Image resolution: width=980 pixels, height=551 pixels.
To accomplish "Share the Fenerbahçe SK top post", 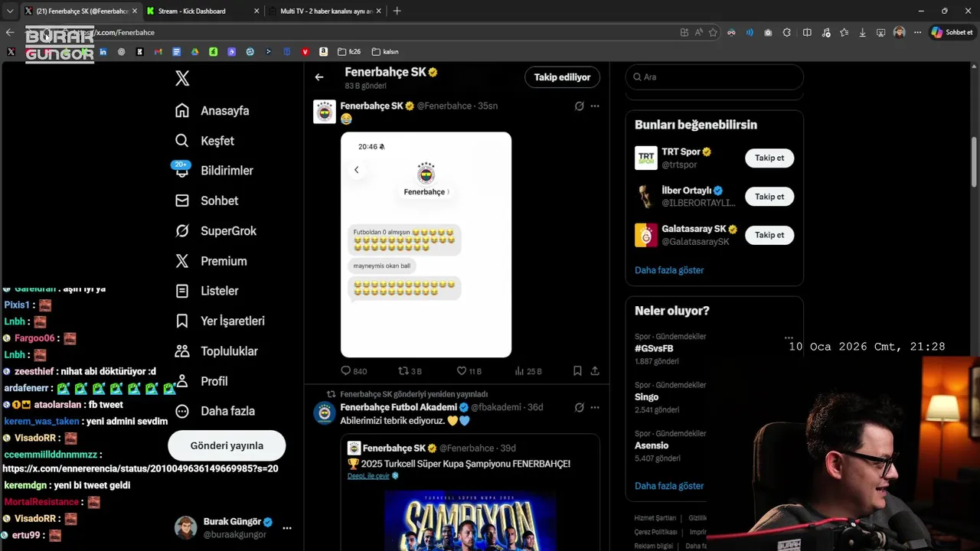I will pyautogui.click(x=595, y=371).
